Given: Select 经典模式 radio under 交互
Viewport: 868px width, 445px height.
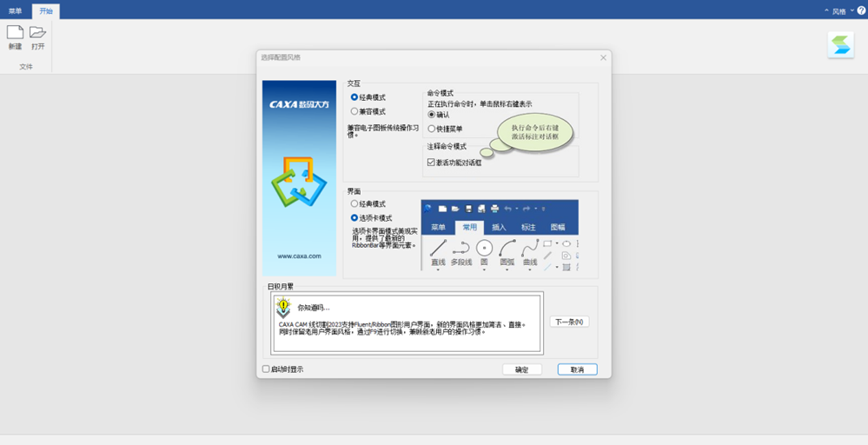Looking at the screenshot, I should (x=354, y=97).
